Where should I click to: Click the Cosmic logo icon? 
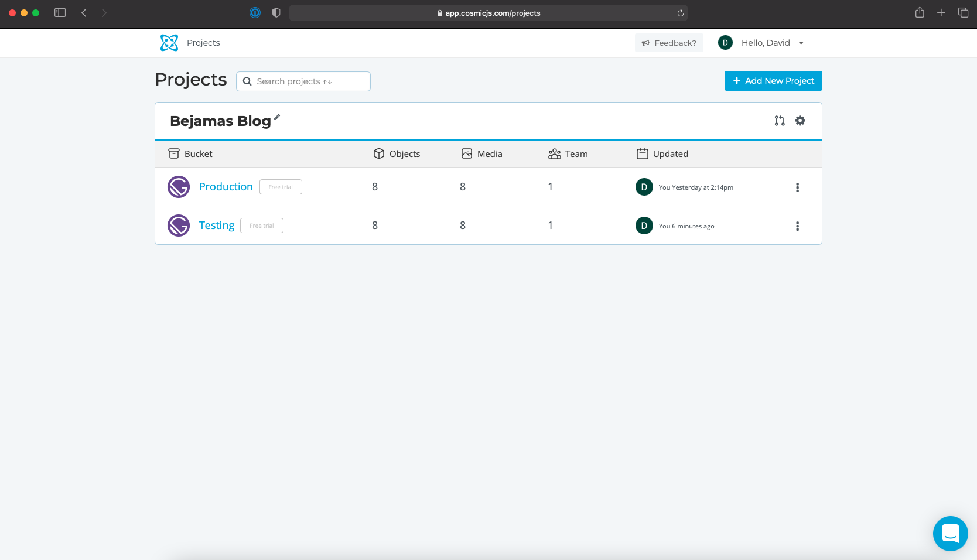pyautogui.click(x=169, y=43)
